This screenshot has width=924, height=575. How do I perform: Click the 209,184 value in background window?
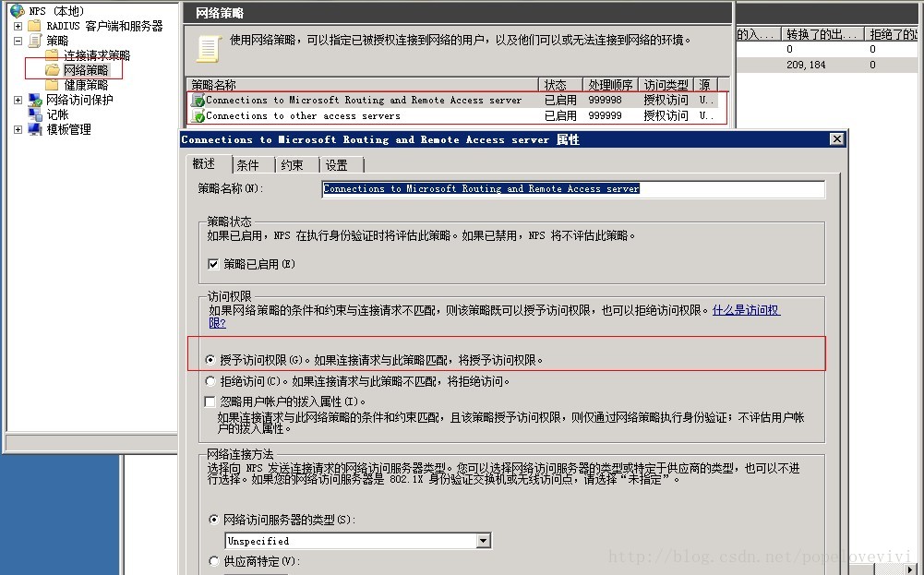pyautogui.click(x=806, y=65)
